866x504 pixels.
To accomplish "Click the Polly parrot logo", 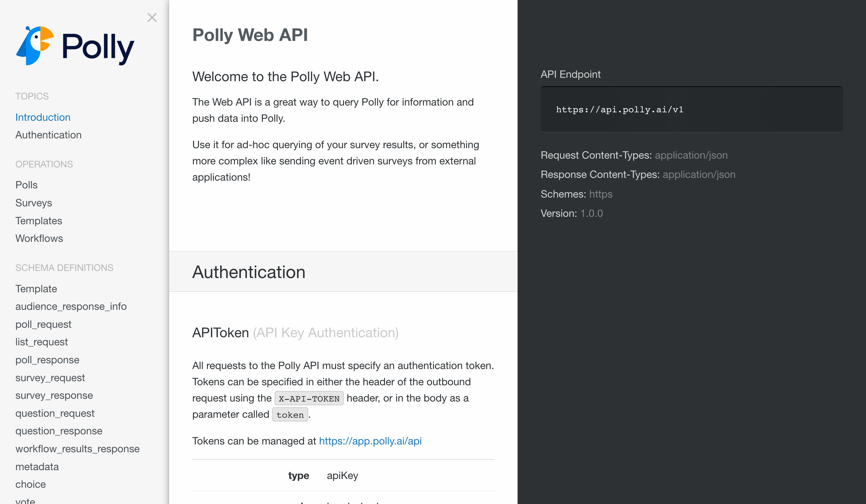I will point(74,46).
